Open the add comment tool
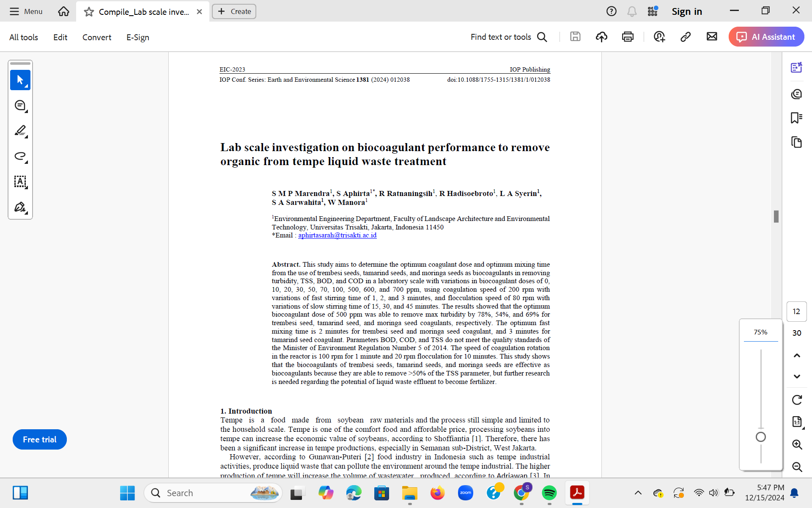812x508 pixels. [20, 105]
